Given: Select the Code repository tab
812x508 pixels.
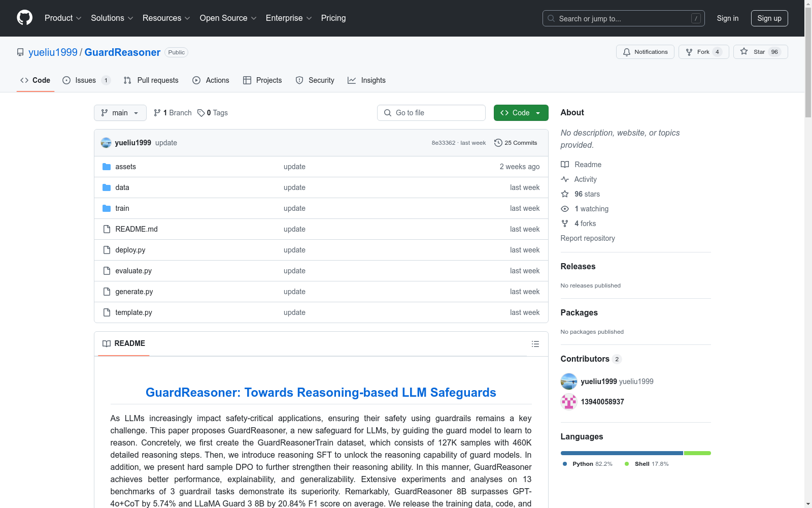Looking at the screenshot, I should coord(36,80).
